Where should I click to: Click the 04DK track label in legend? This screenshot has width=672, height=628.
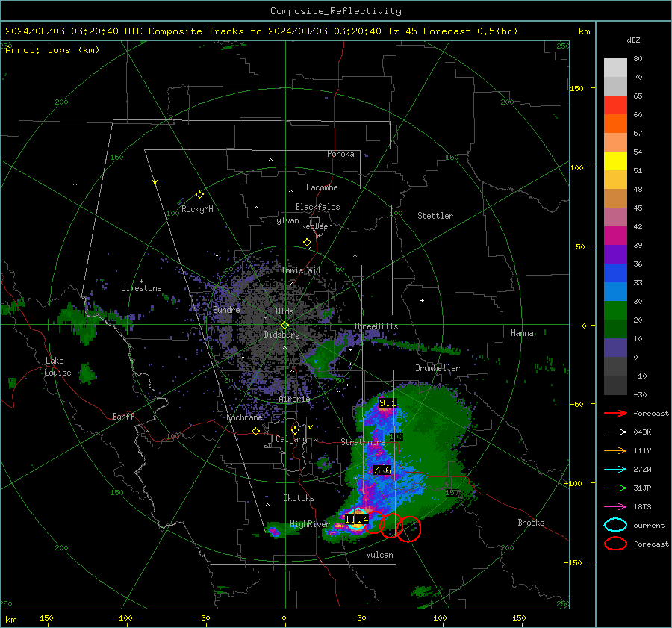pos(642,432)
